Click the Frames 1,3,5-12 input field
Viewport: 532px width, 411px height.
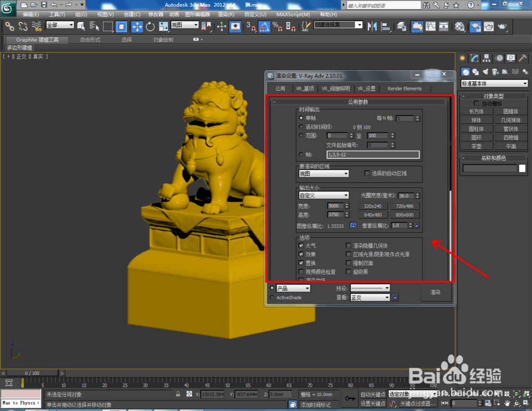[373, 155]
